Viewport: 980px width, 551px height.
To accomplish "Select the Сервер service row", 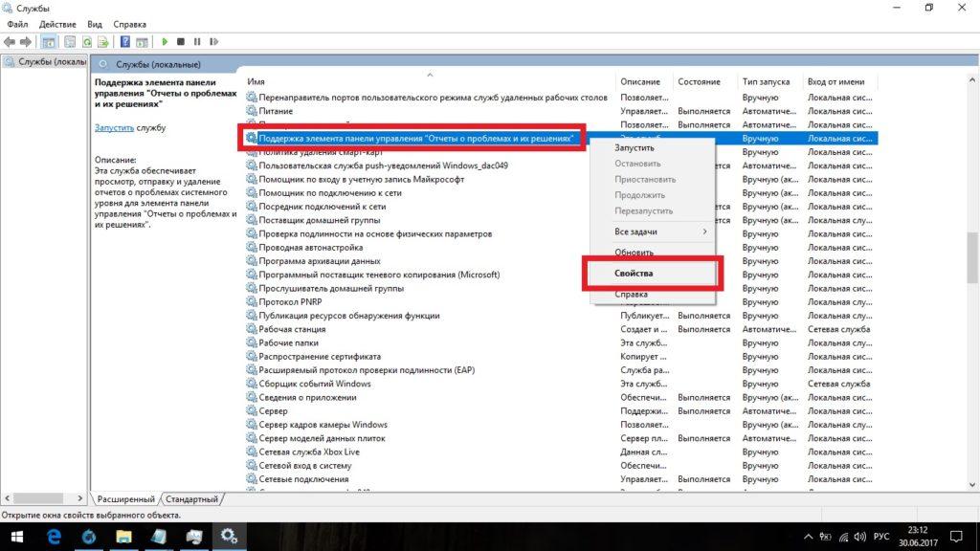I will (x=561, y=411).
